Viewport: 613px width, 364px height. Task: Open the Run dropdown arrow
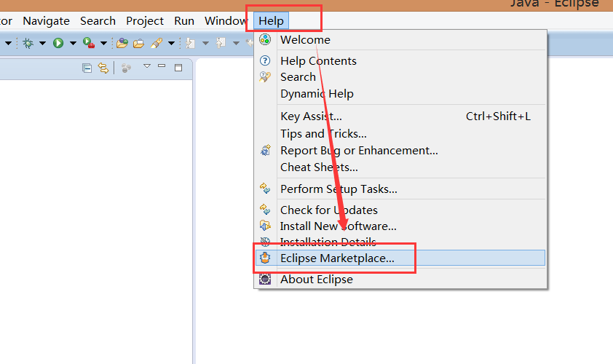73,44
